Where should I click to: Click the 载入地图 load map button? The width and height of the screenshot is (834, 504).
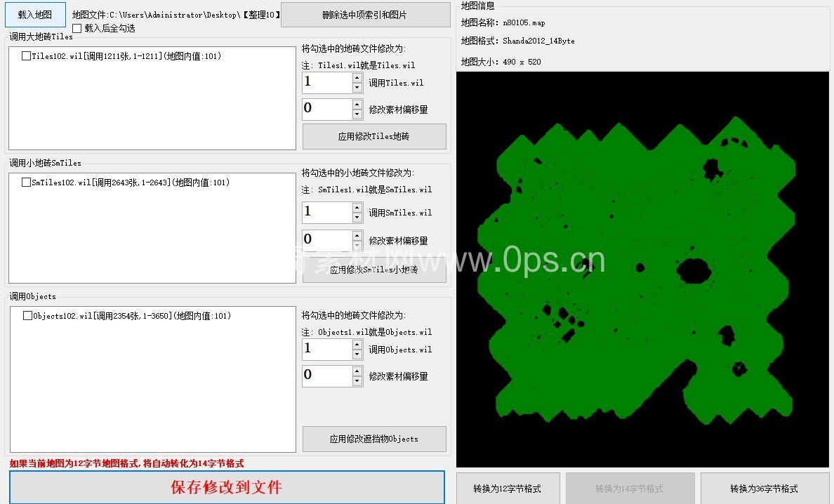click(x=35, y=14)
